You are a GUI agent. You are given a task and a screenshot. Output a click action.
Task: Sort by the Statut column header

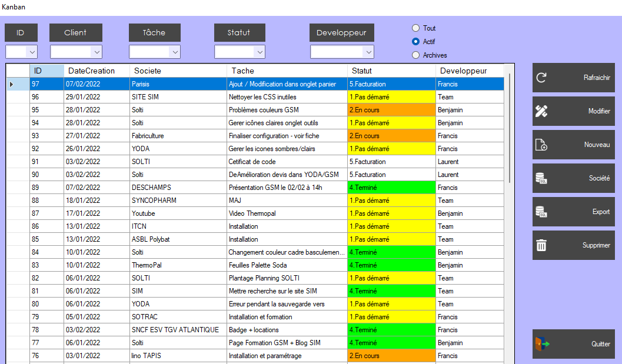[x=391, y=71]
